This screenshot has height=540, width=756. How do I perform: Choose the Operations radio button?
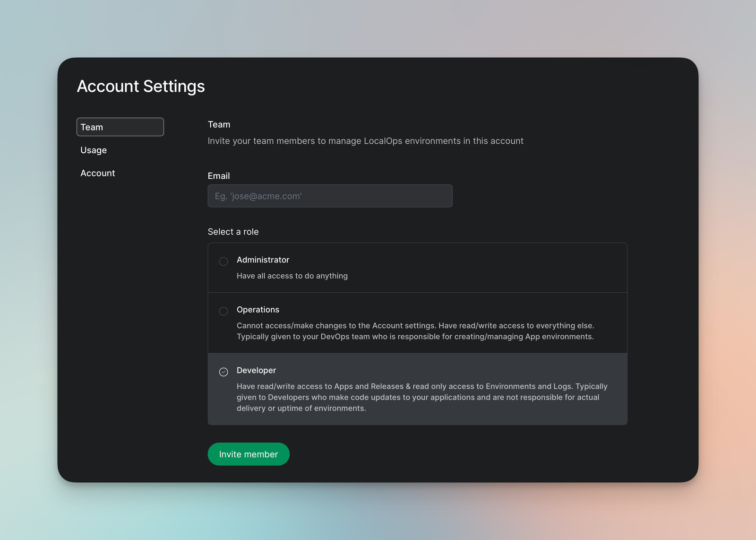pyautogui.click(x=223, y=311)
